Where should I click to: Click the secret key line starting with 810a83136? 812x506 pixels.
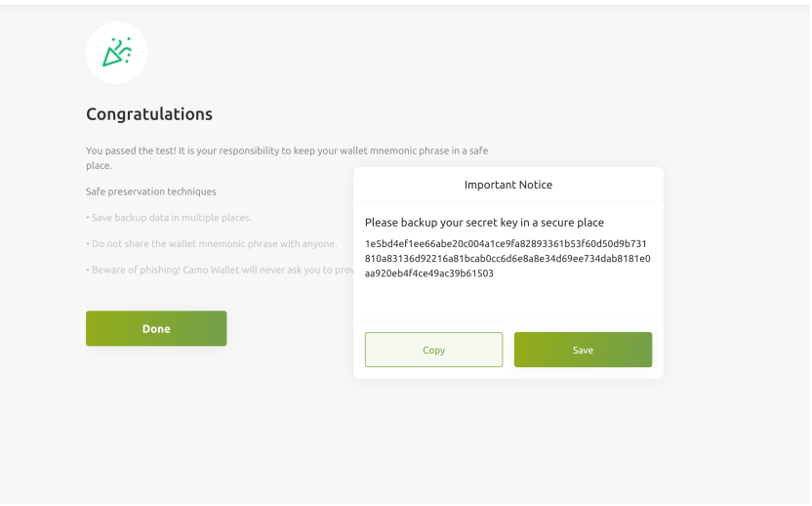[507, 259]
